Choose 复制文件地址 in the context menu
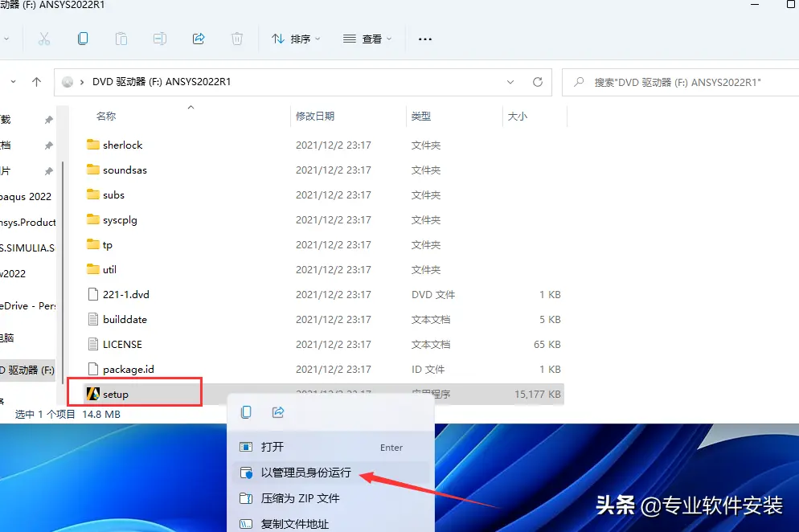This screenshot has width=799, height=532. 330,523
